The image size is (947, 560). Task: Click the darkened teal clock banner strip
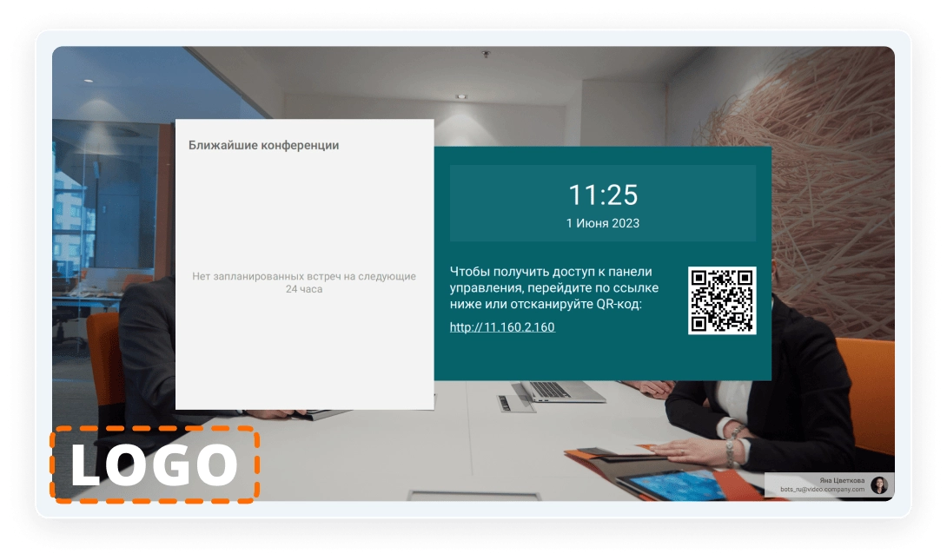point(602,202)
